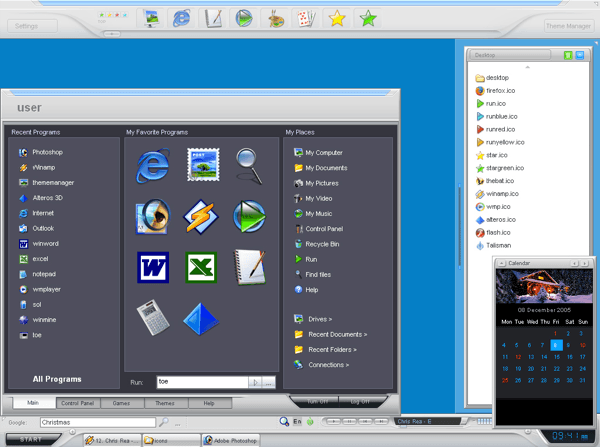Open Internet Explorer from favorite programs grid

coord(152,167)
